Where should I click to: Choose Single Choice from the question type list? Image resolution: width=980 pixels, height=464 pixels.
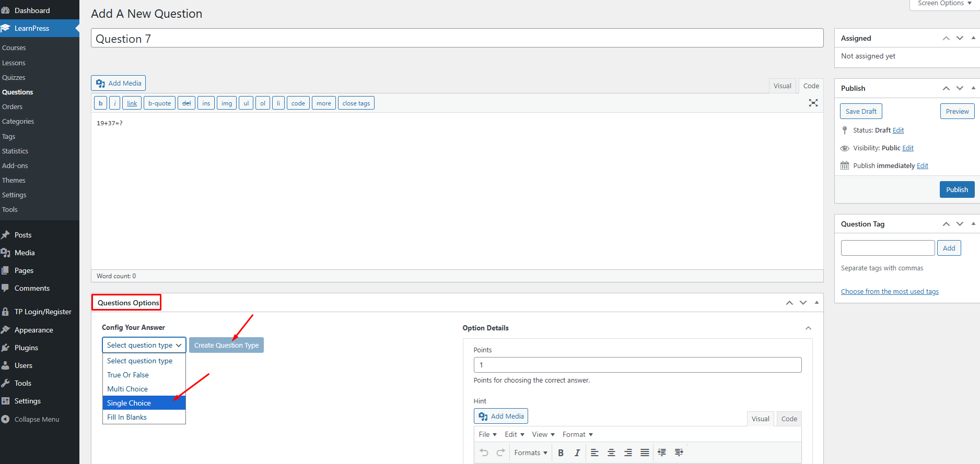point(129,403)
